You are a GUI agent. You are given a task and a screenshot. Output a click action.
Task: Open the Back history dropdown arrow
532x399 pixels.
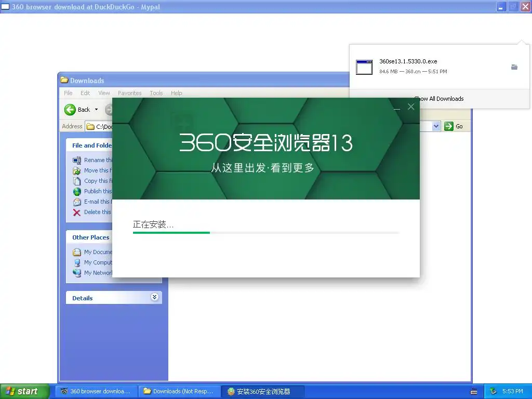[x=96, y=110]
